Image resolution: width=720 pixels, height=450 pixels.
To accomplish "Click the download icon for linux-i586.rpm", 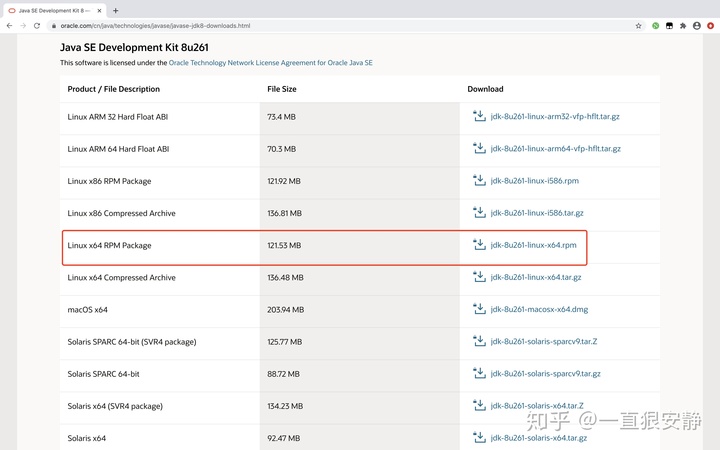I will [x=479, y=180].
